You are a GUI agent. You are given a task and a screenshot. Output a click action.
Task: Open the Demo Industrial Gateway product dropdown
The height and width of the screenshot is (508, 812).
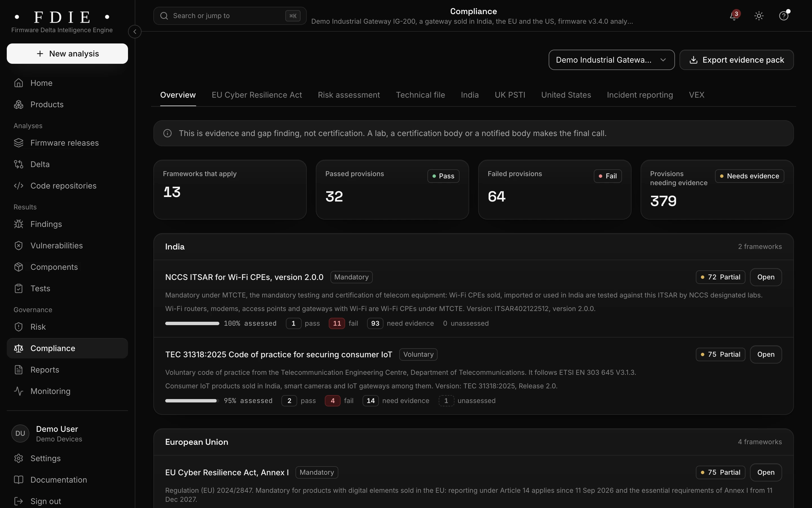(x=611, y=60)
